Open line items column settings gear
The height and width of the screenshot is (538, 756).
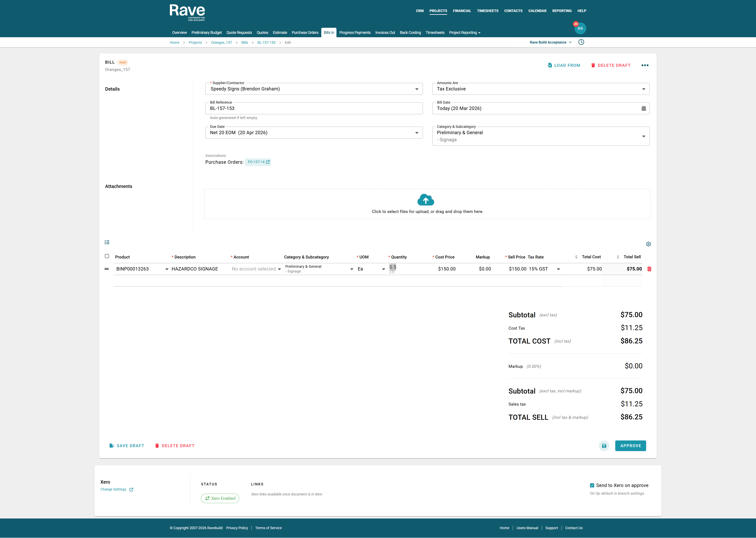pos(649,244)
